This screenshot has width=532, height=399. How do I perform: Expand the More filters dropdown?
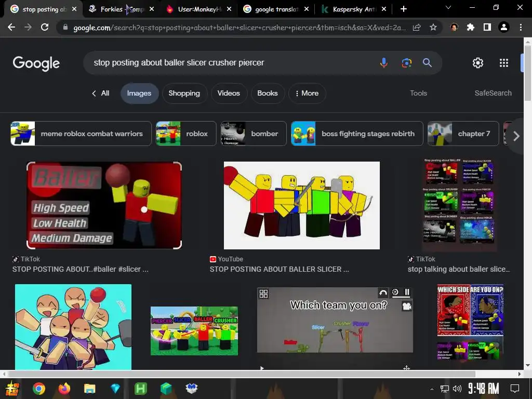307,94
